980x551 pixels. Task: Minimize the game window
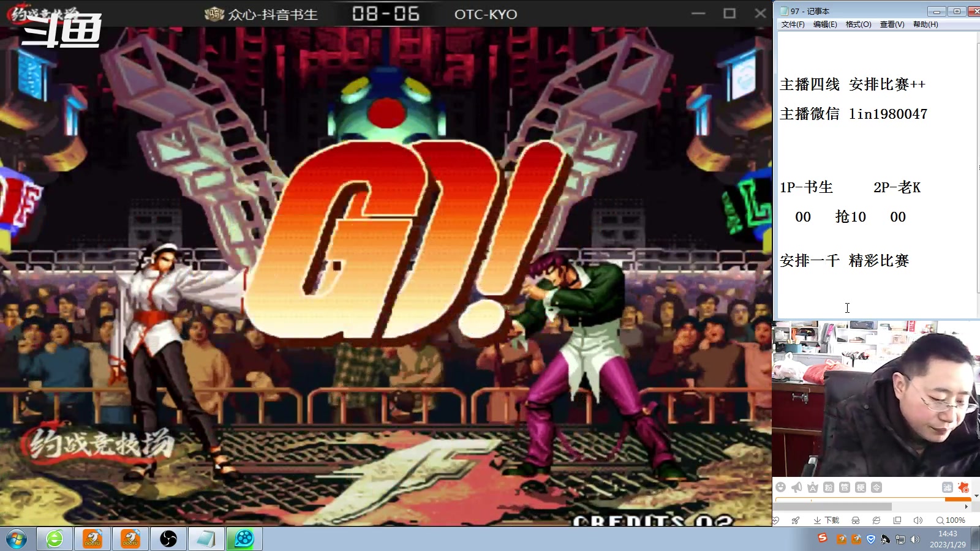coord(698,13)
